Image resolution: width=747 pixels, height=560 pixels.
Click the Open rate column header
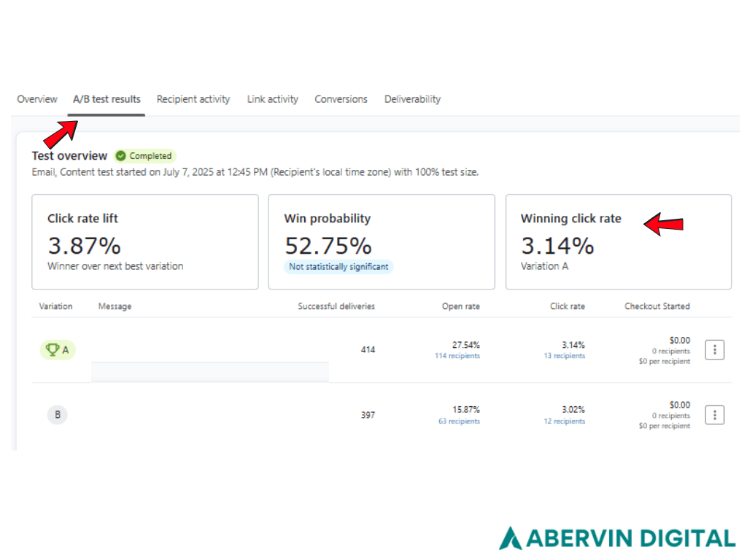[461, 306]
